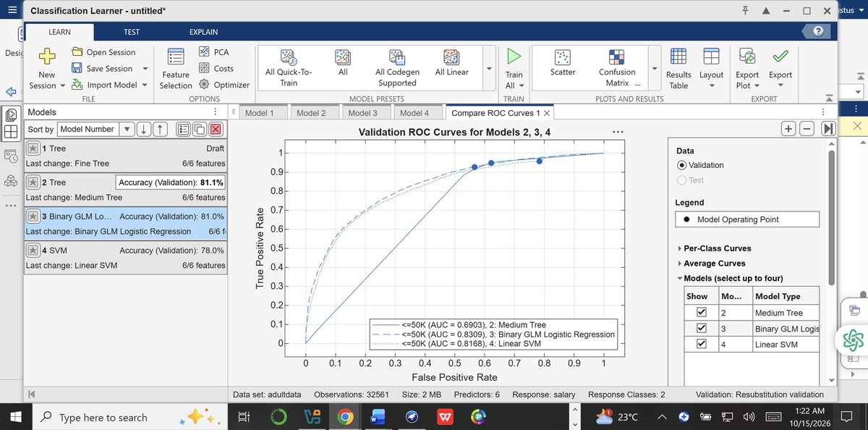
Task: Open the Models panel options menu
Action: (216, 112)
